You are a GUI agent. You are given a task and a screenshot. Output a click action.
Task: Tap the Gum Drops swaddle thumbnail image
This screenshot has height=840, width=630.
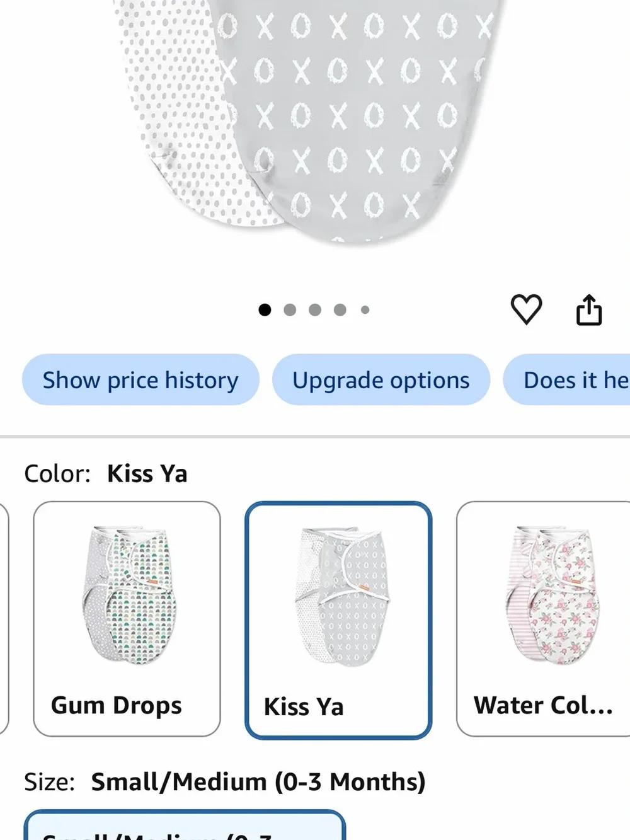(129, 595)
